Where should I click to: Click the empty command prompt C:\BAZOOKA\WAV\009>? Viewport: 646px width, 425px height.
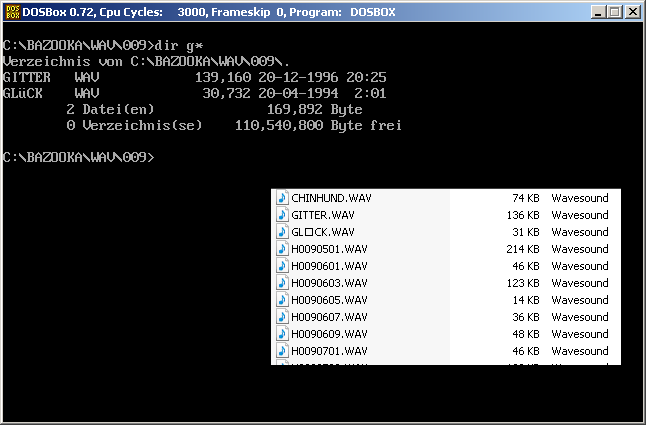point(79,157)
